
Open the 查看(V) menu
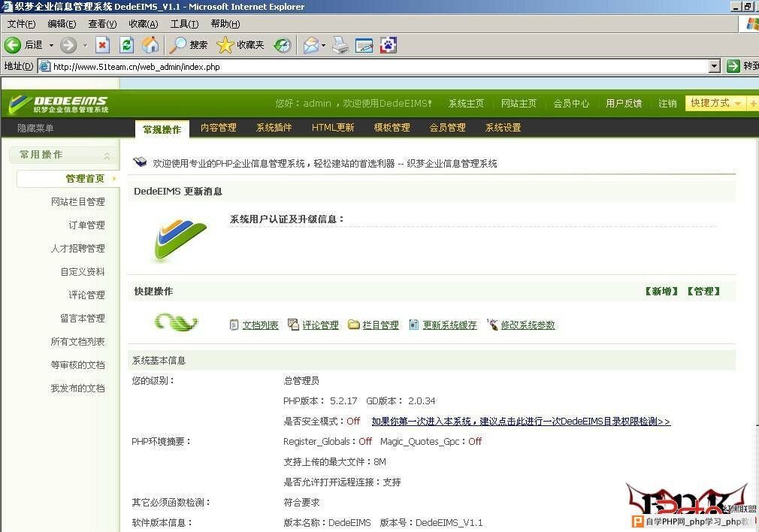click(x=102, y=24)
